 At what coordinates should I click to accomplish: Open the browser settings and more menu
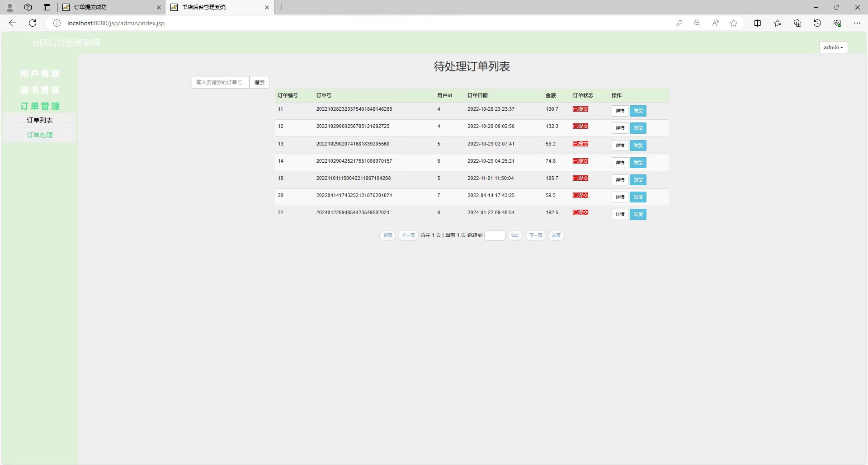pos(857,23)
